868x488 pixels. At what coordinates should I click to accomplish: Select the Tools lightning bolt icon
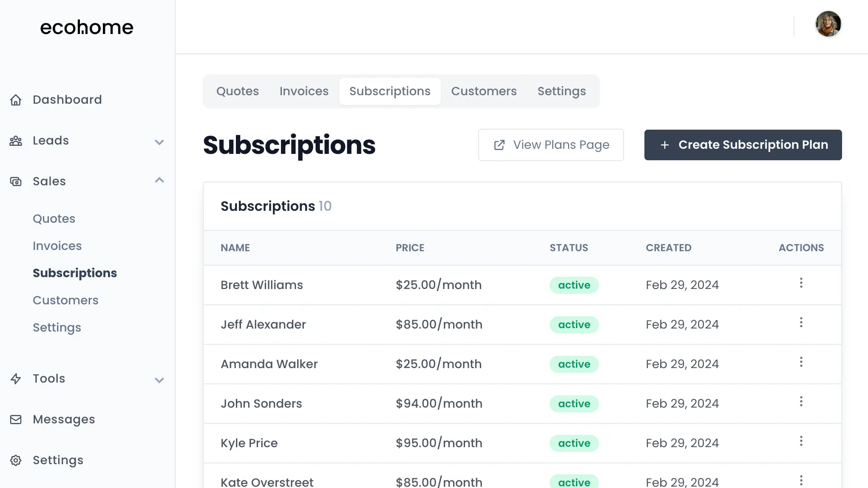click(16, 379)
